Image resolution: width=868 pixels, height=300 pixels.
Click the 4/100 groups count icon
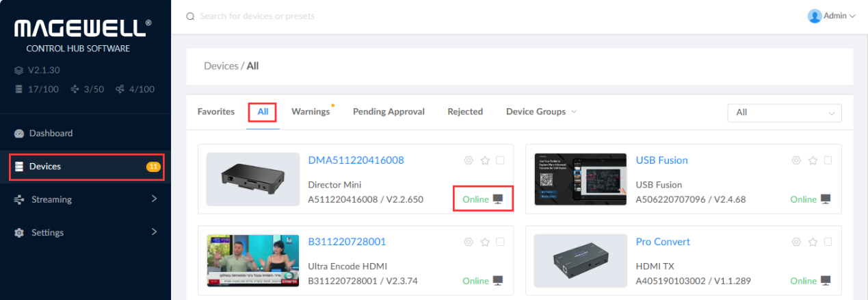click(120, 89)
